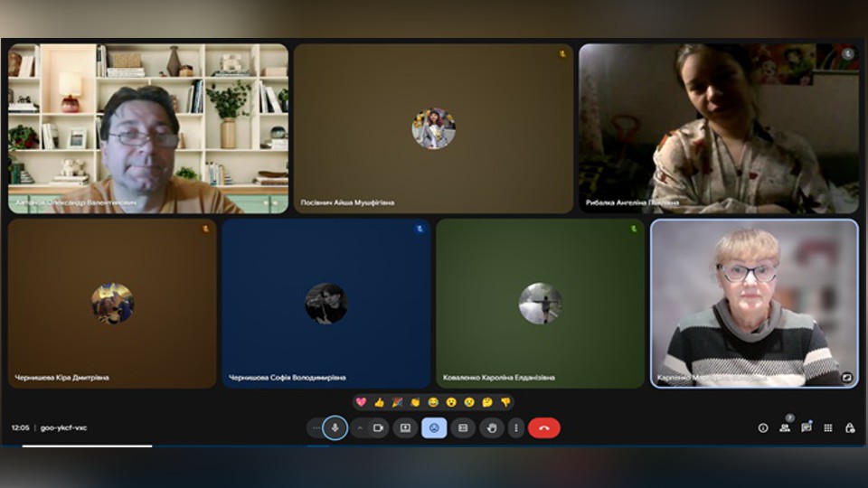The image size is (868, 488).
Task: Expand video settings arrow next to camera
Action: pos(359,427)
